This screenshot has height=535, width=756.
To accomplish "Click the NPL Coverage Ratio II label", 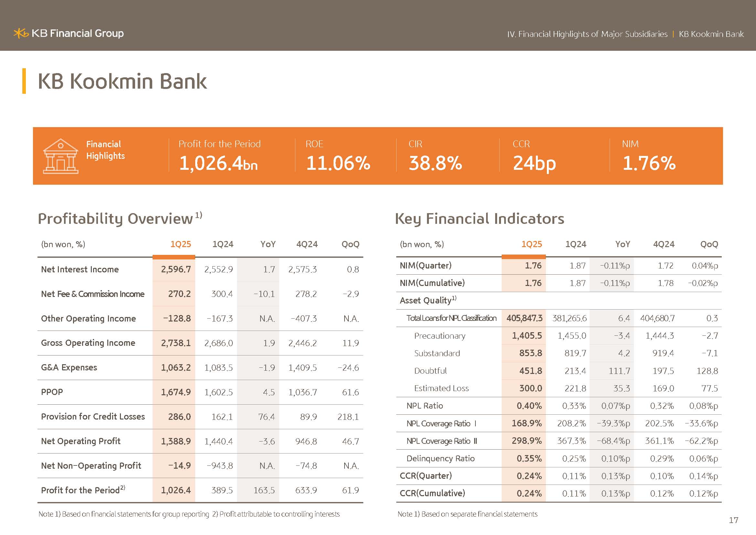I will pyautogui.click(x=442, y=441).
